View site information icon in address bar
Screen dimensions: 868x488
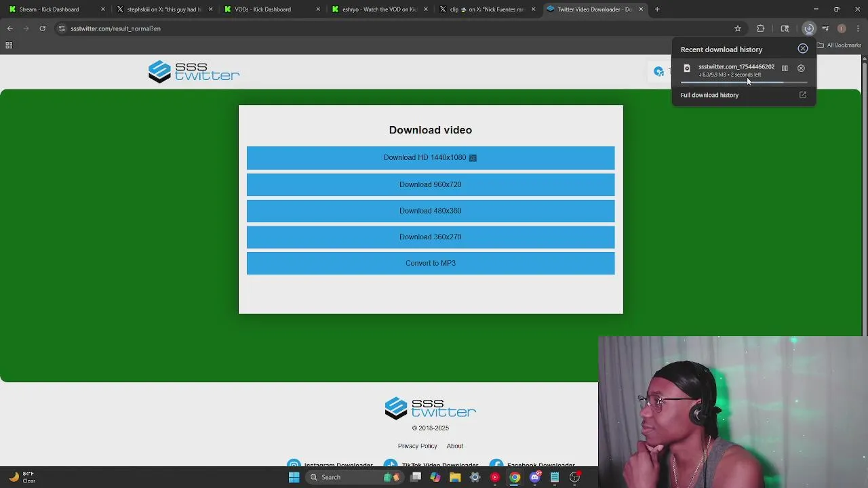point(62,28)
